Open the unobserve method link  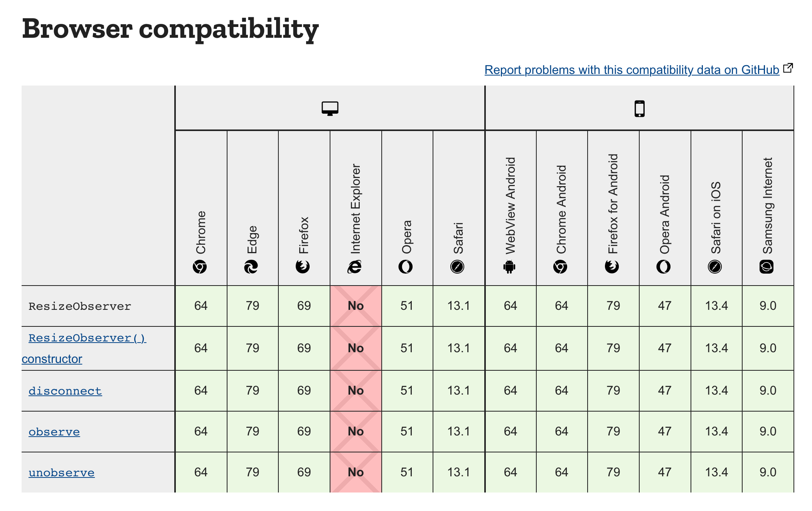point(62,472)
